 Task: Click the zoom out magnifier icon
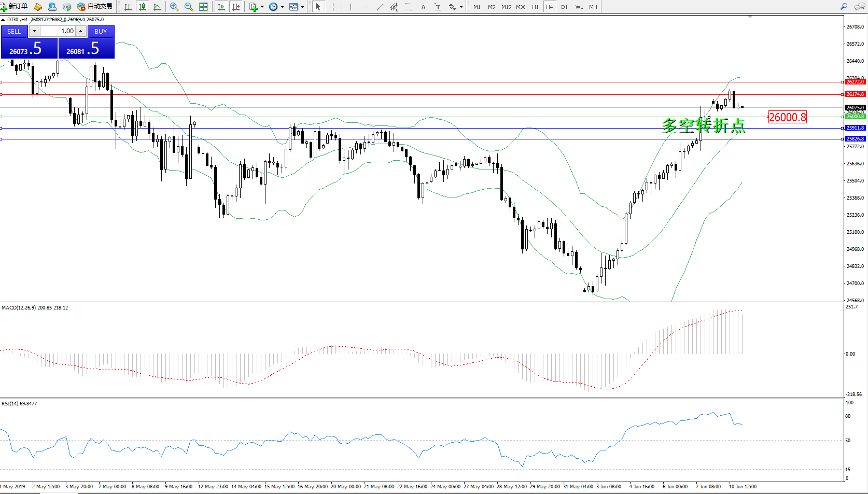[x=189, y=7]
